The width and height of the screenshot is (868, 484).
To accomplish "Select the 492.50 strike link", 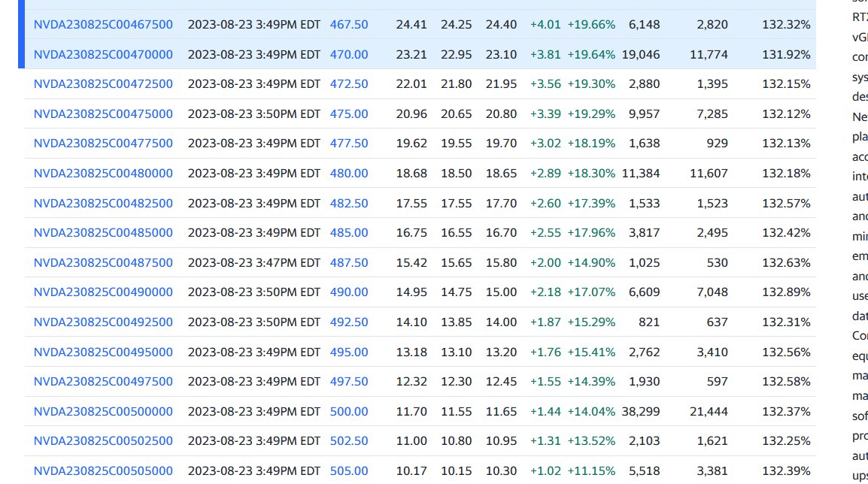I will (349, 322).
